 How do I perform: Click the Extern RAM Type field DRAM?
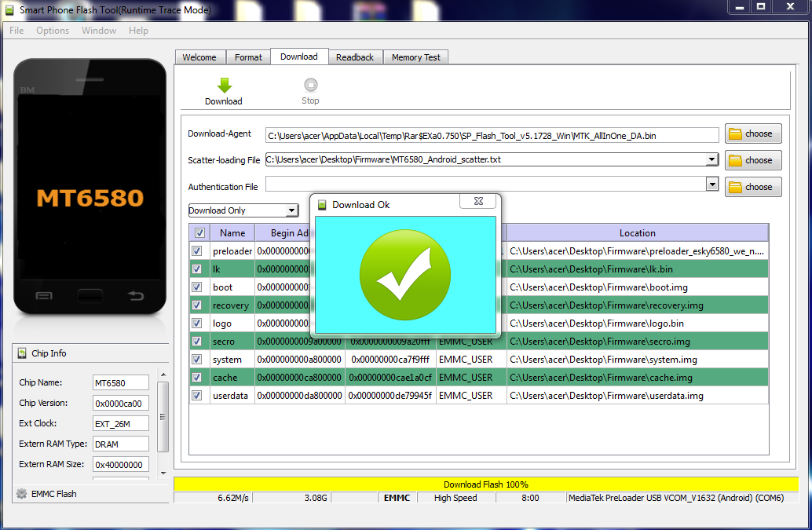click(121, 444)
